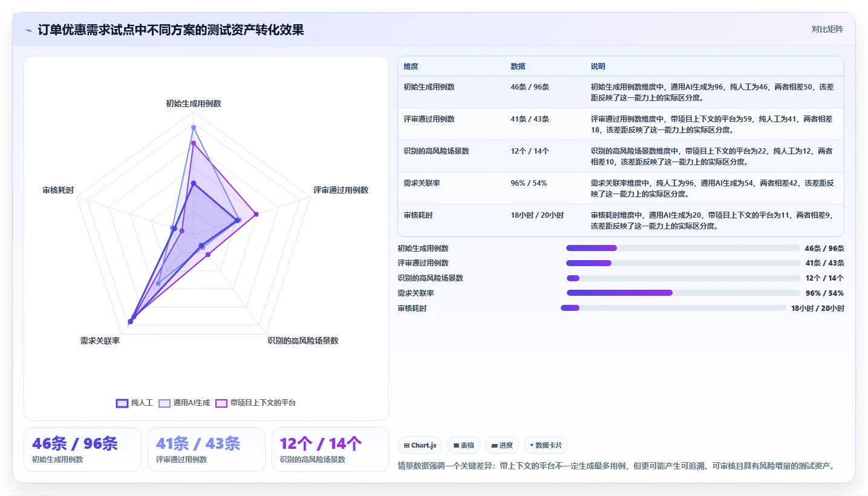Click the summary sentence starting 情景数据强调
This screenshot has height=496, width=868.
point(616,466)
